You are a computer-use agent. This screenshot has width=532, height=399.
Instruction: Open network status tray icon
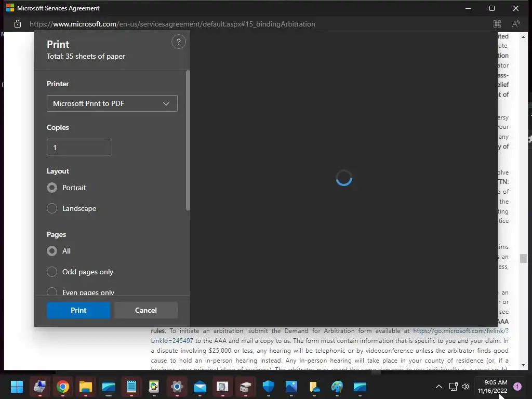tap(453, 387)
